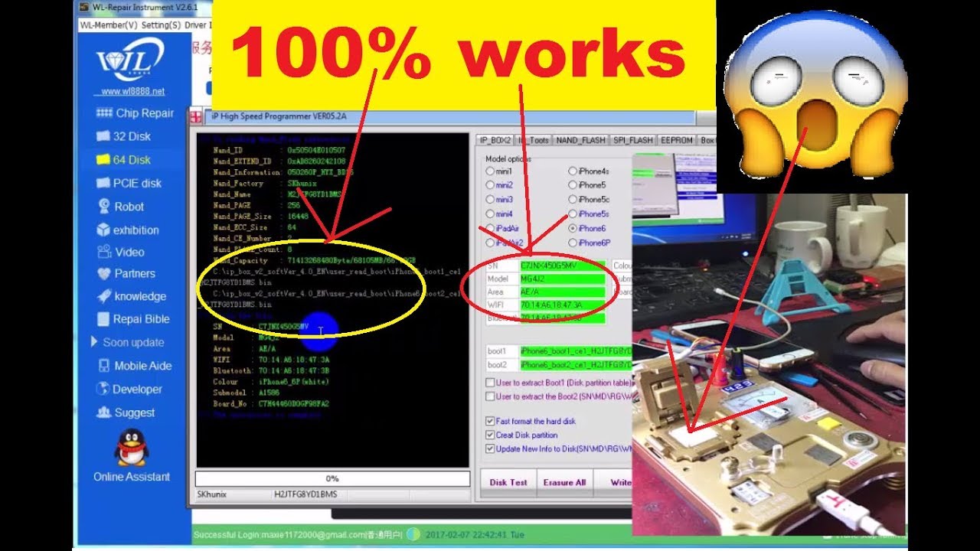
Task: Open the PCIE disk section
Action: tap(128, 184)
